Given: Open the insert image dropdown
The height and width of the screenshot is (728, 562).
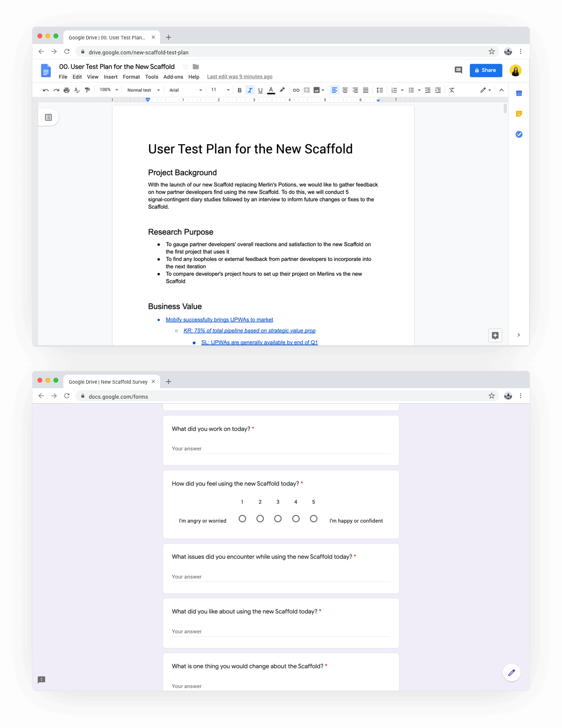Looking at the screenshot, I should [x=319, y=90].
